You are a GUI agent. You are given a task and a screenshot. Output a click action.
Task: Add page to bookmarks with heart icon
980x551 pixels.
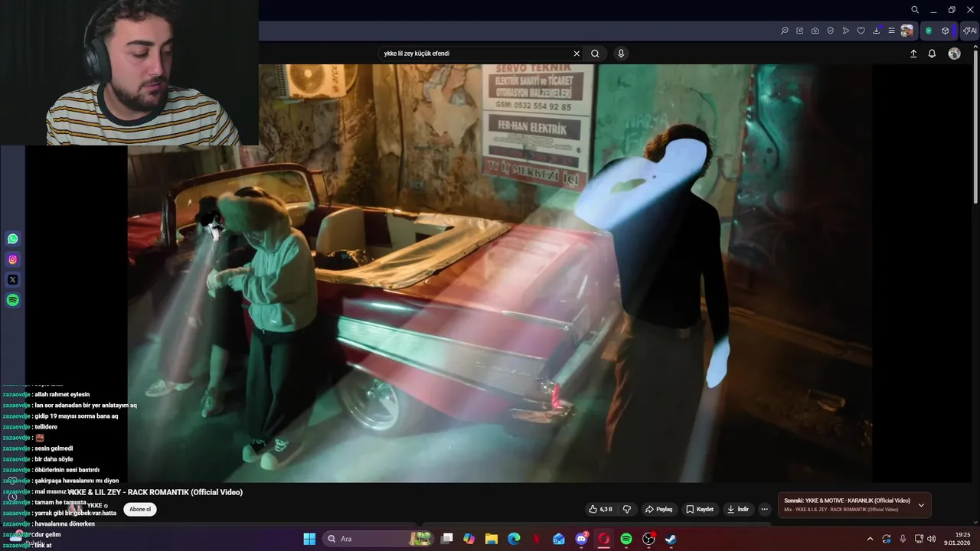tap(861, 31)
